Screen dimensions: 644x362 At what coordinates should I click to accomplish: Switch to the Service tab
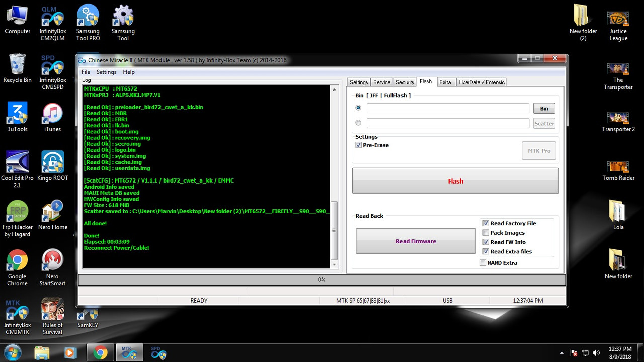(x=382, y=82)
